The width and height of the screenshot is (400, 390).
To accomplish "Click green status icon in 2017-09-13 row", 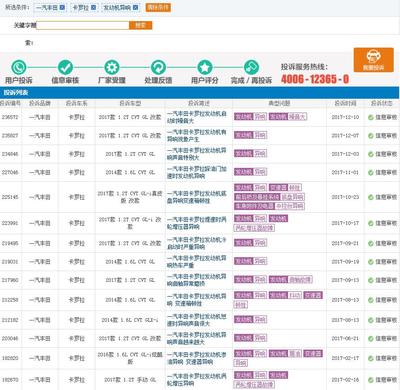I will click(370, 280).
